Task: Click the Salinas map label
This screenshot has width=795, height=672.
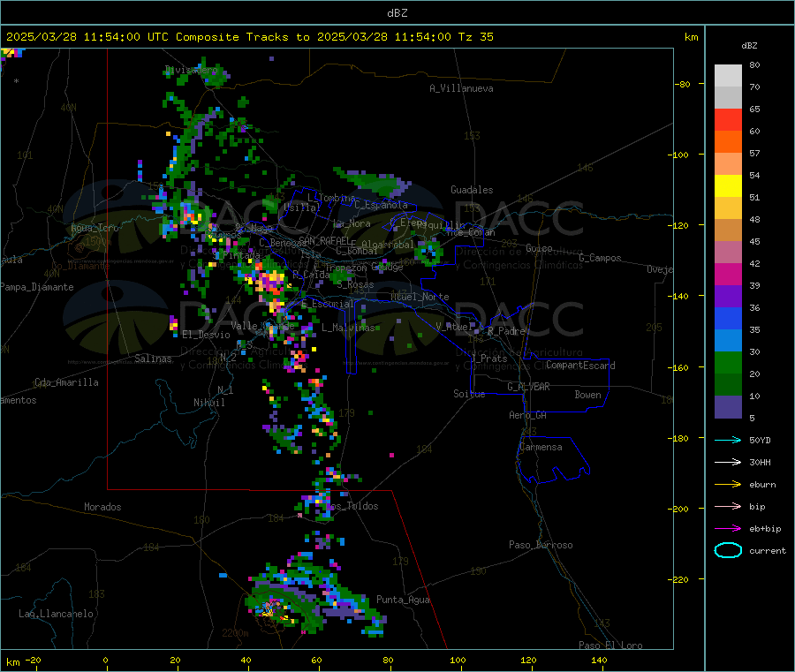Action: click(x=153, y=359)
